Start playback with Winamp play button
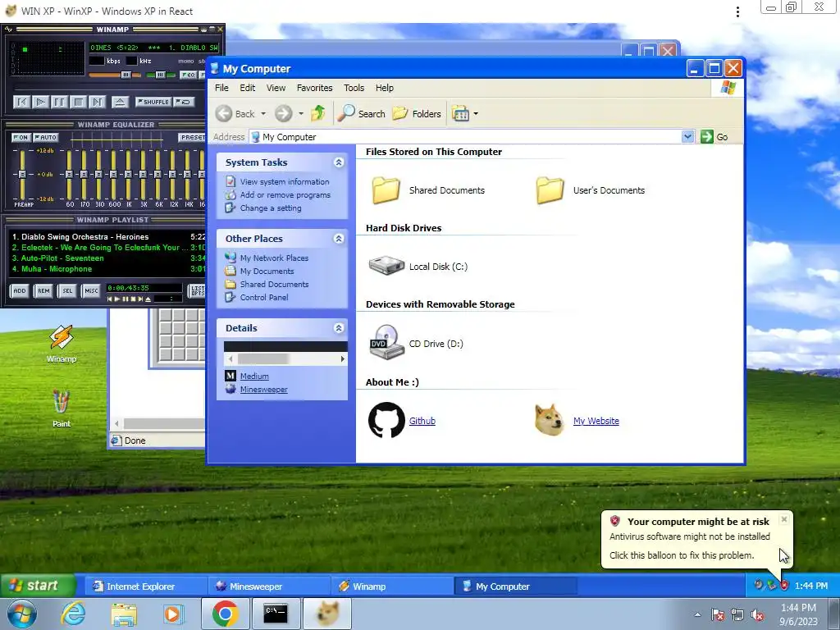 40,102
